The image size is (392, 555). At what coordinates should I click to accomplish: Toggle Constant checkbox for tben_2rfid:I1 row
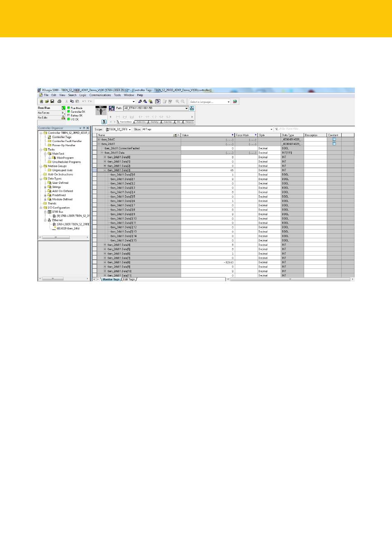(x=334, y=144)
